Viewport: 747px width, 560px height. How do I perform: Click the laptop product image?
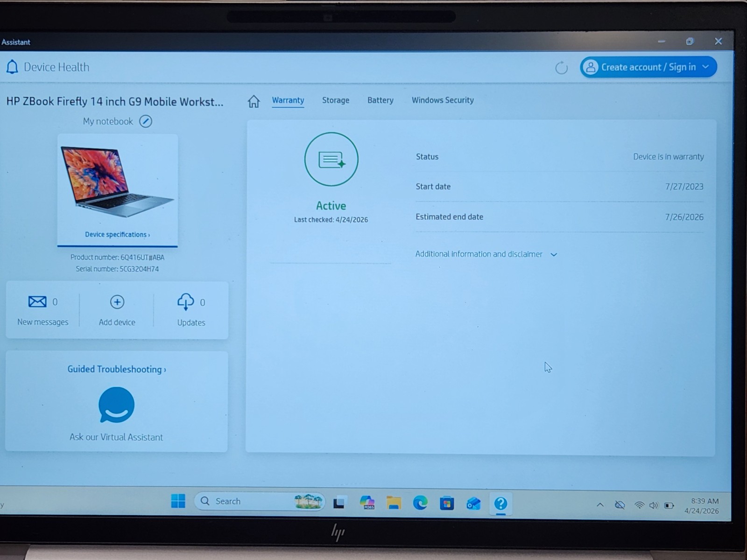[117, 182]
